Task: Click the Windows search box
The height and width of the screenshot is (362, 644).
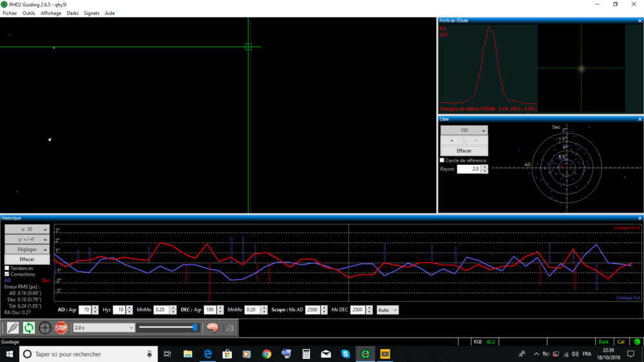Action: (x=88, y=354)
